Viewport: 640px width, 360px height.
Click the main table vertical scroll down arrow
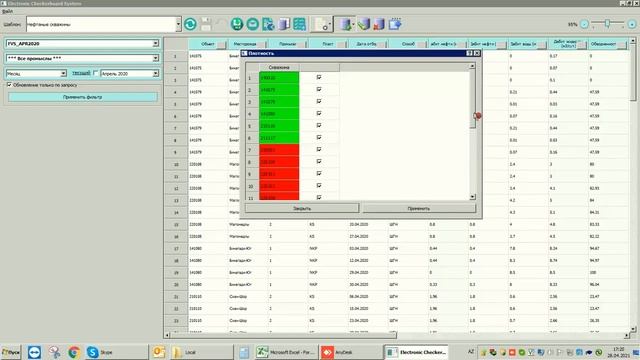633,329
